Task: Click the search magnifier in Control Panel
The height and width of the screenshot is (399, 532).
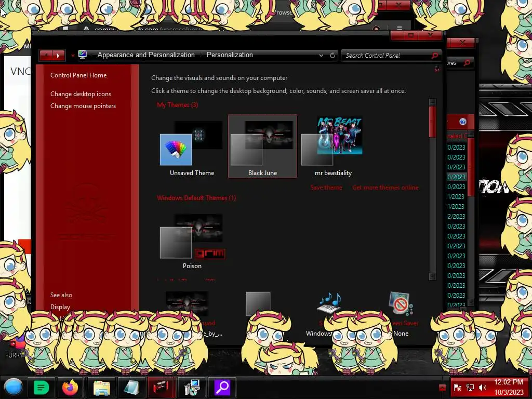Action: coord(435,55)
